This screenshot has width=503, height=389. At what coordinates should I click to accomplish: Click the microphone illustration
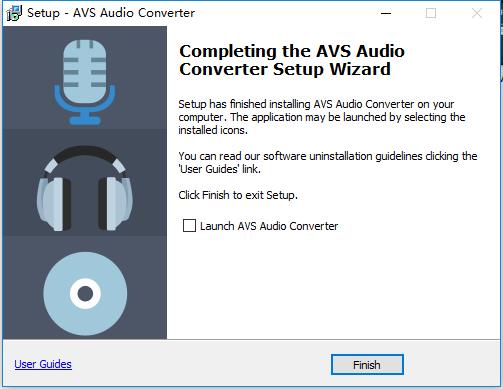[x=85, y=82]
